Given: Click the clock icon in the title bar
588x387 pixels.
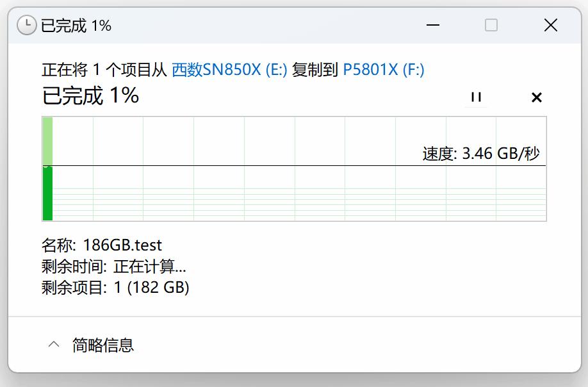Looking at the screenshot, I should (26, 26).
